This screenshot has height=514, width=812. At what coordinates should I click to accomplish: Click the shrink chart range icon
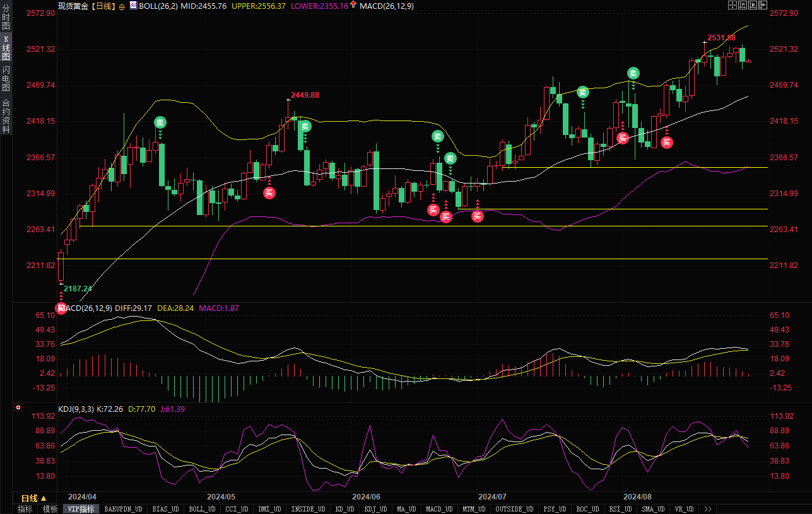click(743, 5)
